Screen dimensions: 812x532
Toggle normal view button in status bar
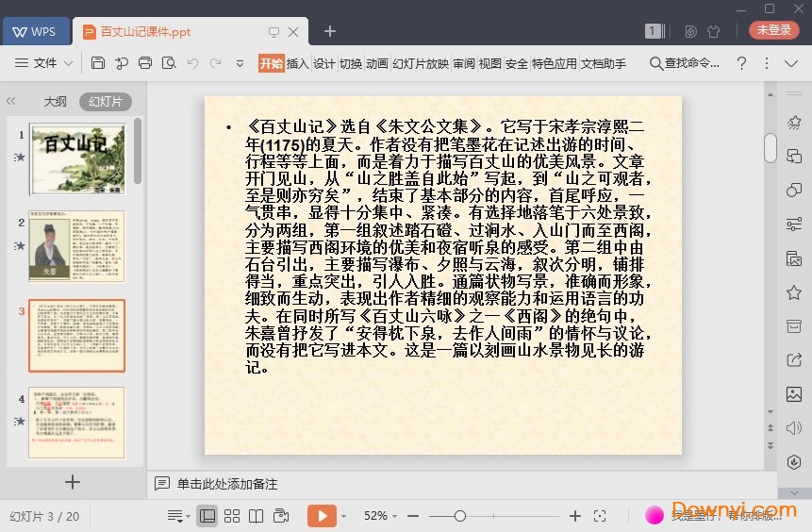click(207, 516)
